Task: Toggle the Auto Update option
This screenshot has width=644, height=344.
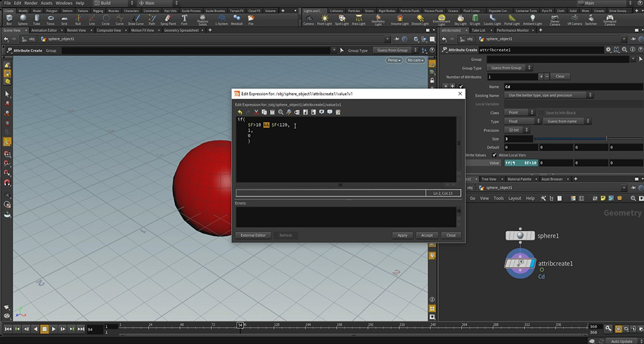Action: coord(623,341)
